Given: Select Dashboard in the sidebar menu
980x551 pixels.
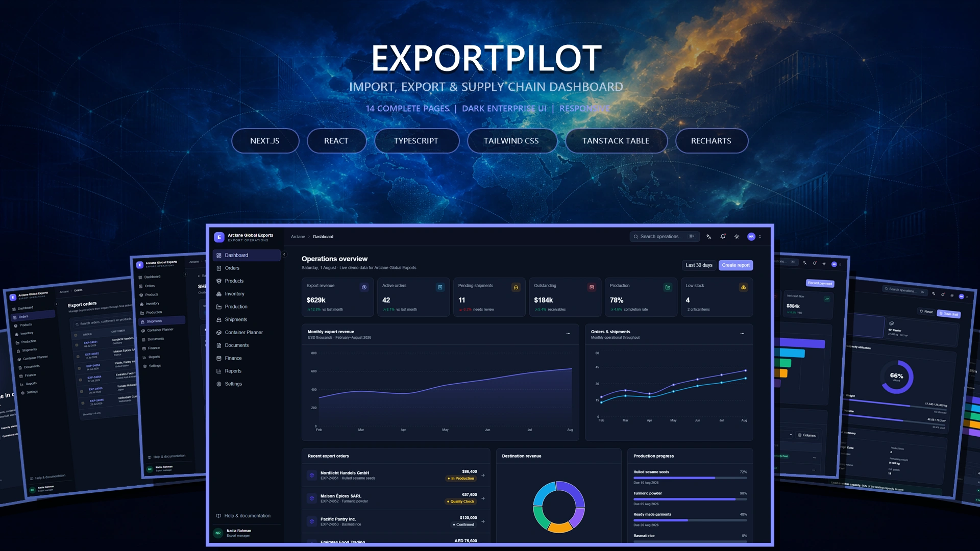Looking at the screenshot, I should click(247, 255).
